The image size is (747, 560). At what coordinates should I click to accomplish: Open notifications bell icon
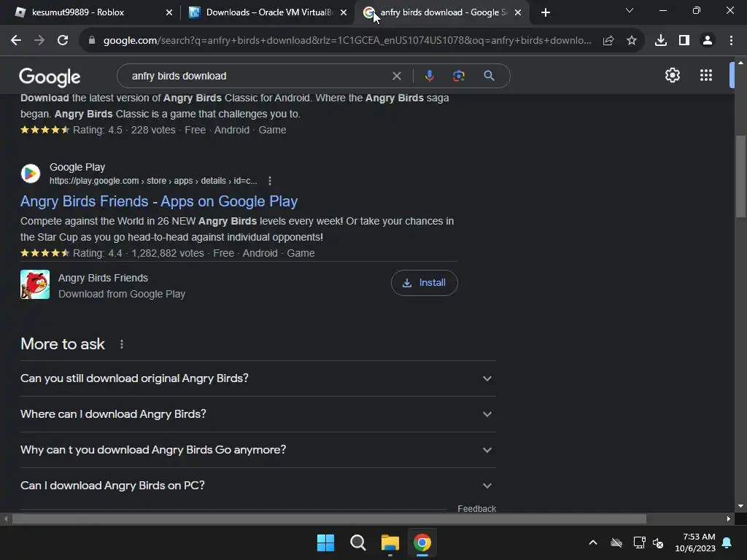(727, 542)
